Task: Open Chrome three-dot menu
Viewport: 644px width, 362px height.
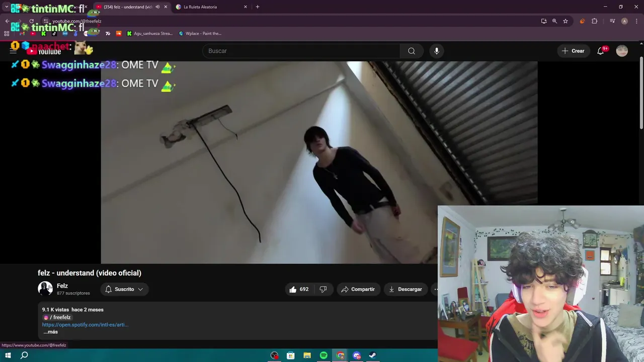Action: (x=637, y=21)
